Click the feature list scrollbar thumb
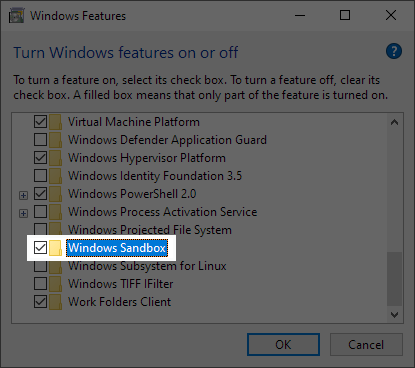The height and width of the screenshot is (368, 415). pos(394,279)
